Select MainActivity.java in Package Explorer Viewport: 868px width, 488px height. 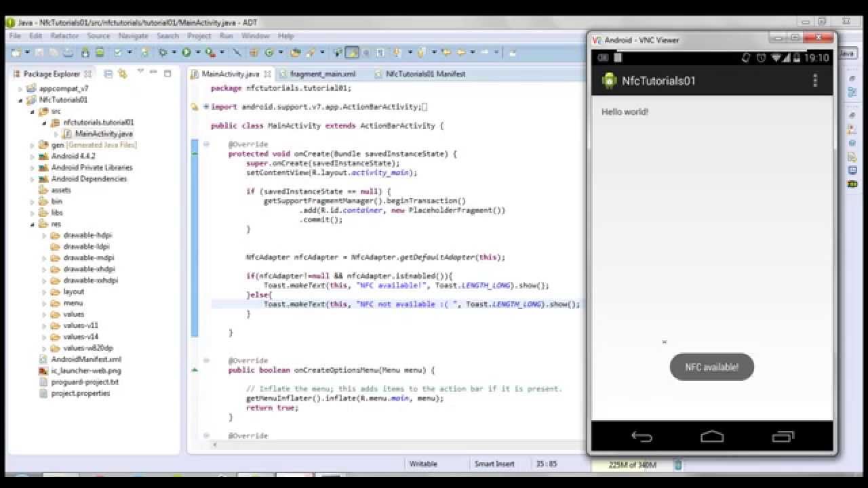[104, 134]
